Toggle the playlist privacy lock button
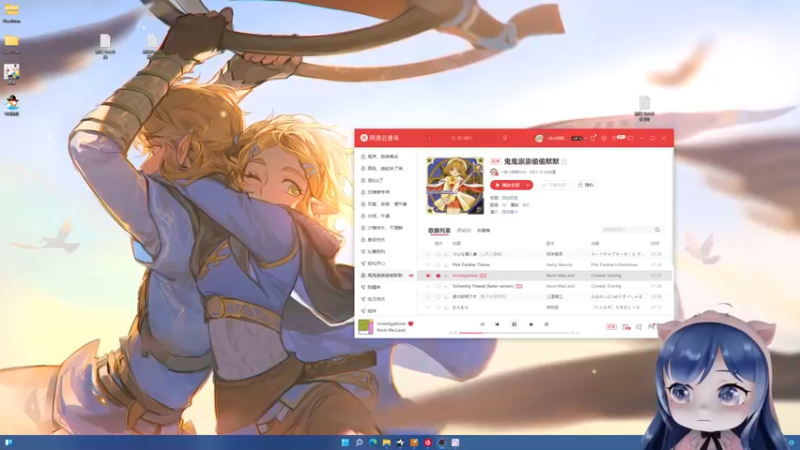This screenshot has width=800, height=450. [586, 185]
